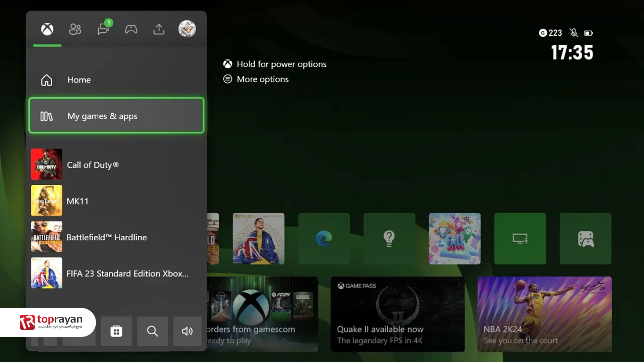Viewport: 644px width, 362px height.
Task: Click the Hold for power options text
Action: pyautogui.click(x=281, y=64)
